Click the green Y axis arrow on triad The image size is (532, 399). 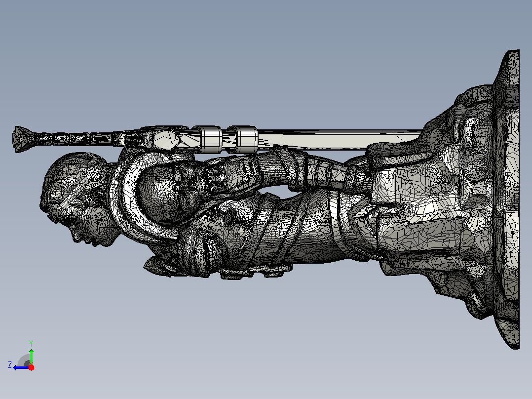[x=31, y=357]
